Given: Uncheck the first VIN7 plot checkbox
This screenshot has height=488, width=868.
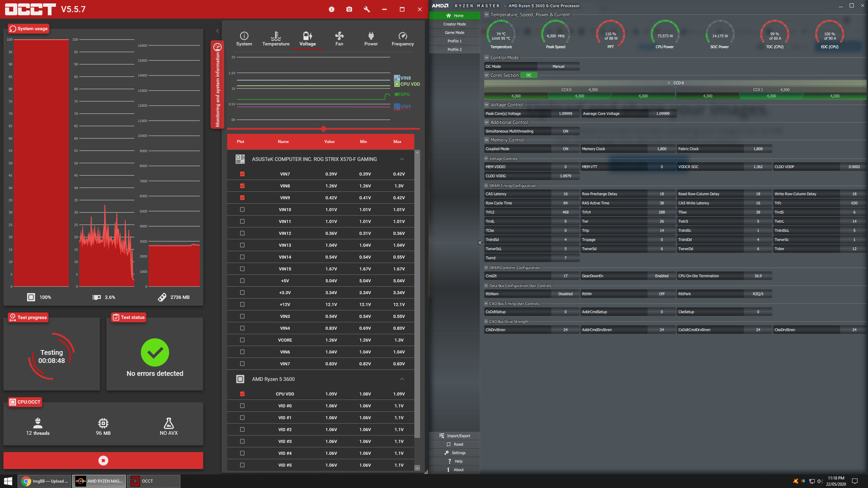Looking at the screenshot, I should pos(242,174).
